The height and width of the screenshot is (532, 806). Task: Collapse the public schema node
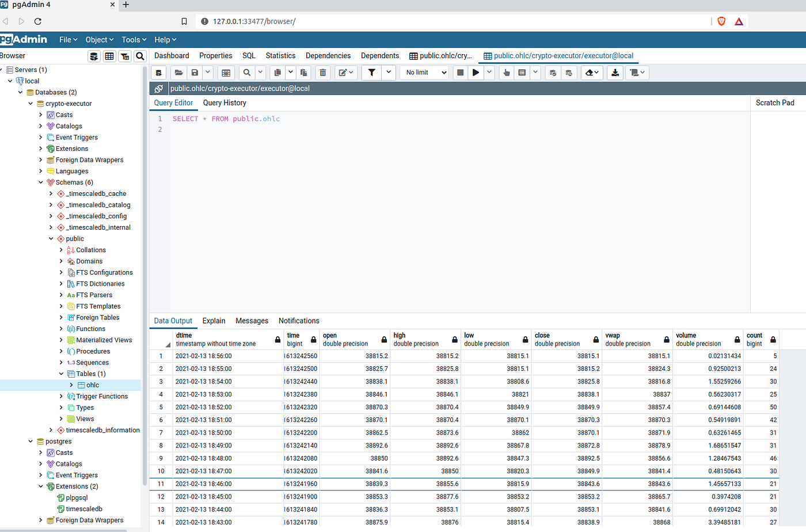[x=51, y=238]
